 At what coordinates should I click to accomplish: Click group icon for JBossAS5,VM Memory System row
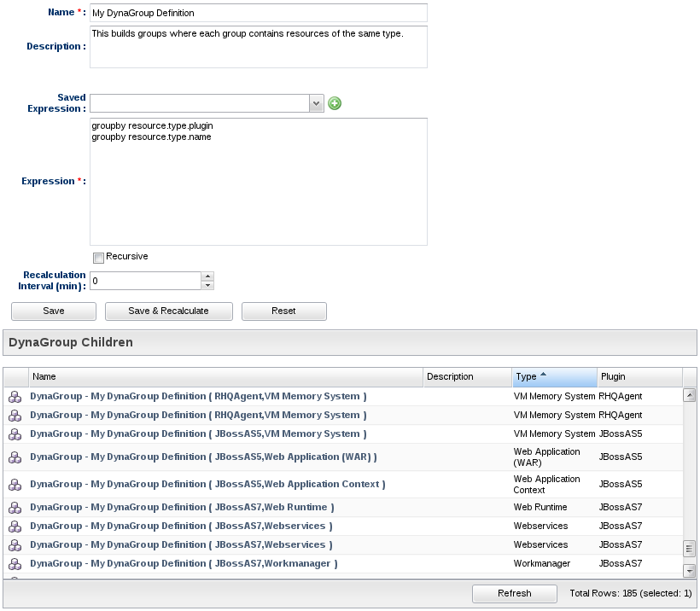tap(15, 434)
